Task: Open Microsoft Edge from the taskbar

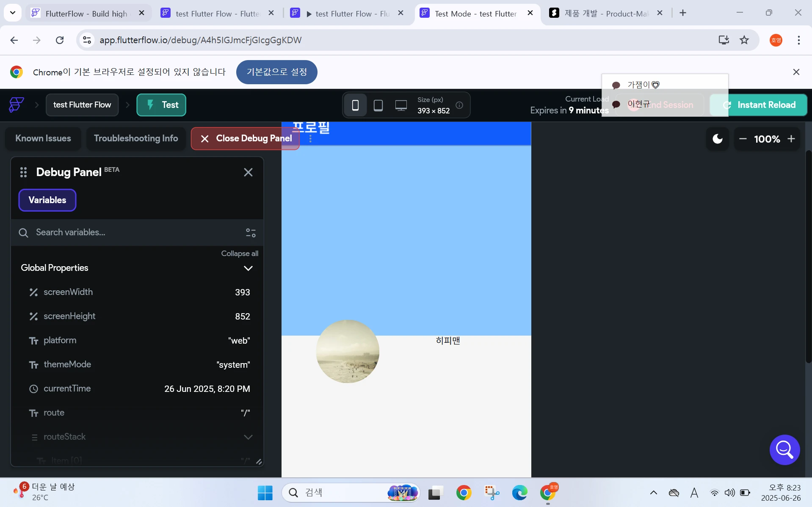Action: click(x=519, y=493)
